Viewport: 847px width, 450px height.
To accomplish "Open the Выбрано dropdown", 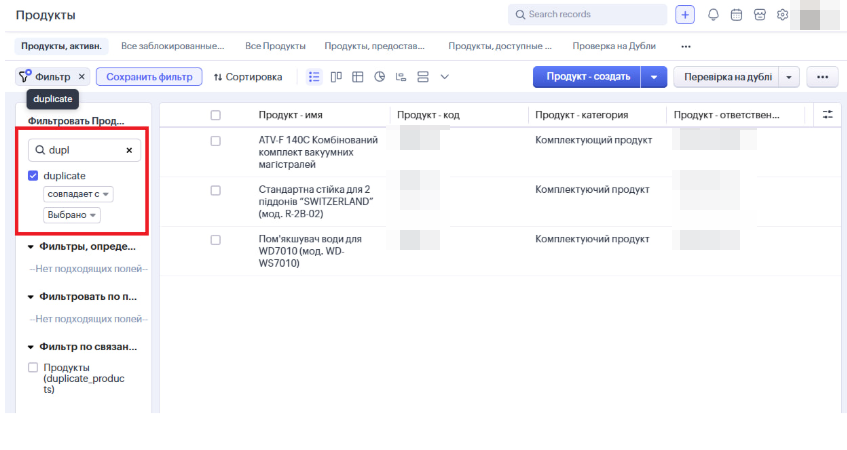I will tap(72, 215).
